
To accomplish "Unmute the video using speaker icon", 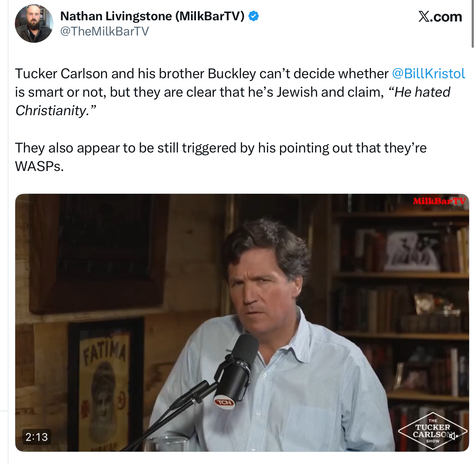I will (454, 436).
